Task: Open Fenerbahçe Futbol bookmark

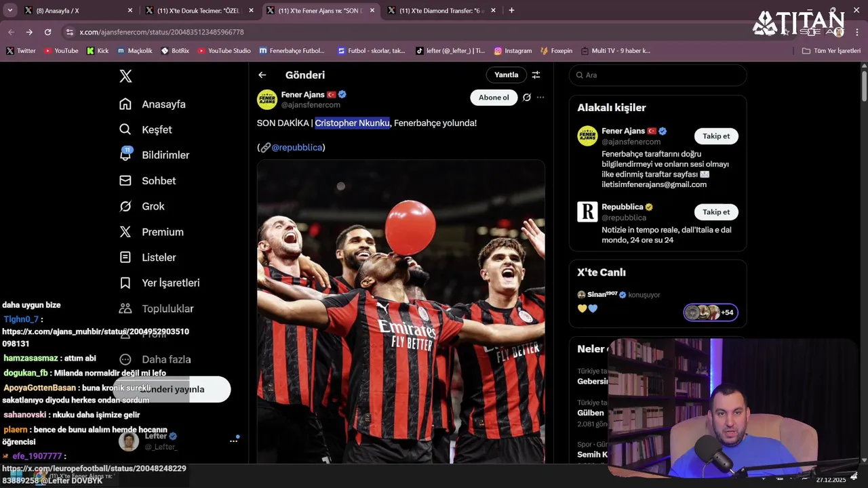Action: (x=292, y=51)
